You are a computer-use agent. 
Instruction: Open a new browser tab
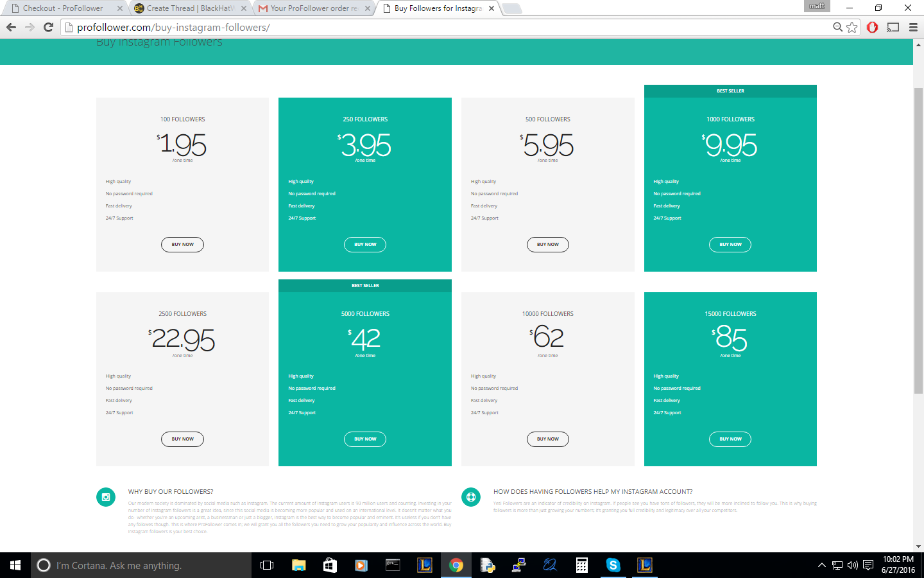coord(511,8)
